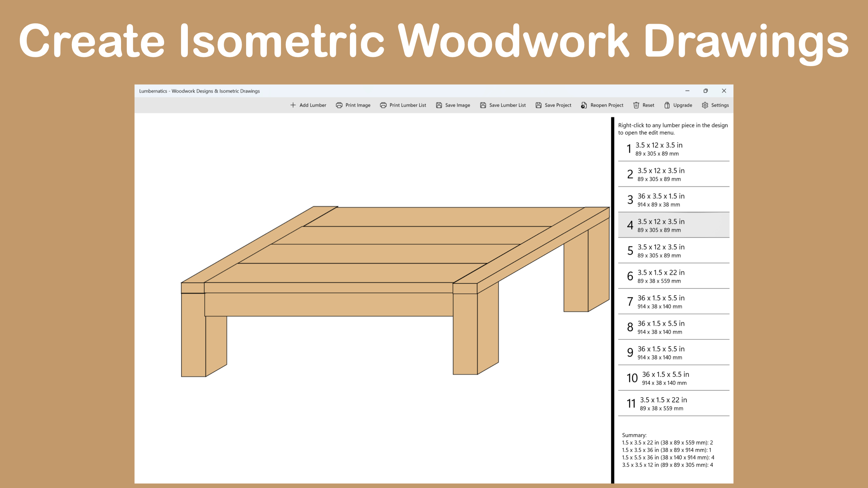Select lumber piece 8 in the sidebar list

click(673, 326)
